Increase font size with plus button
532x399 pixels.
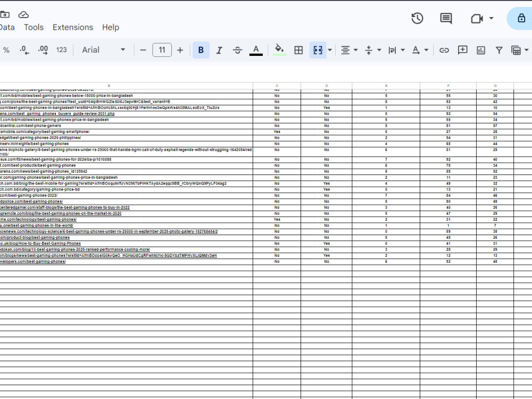point(180,50)
